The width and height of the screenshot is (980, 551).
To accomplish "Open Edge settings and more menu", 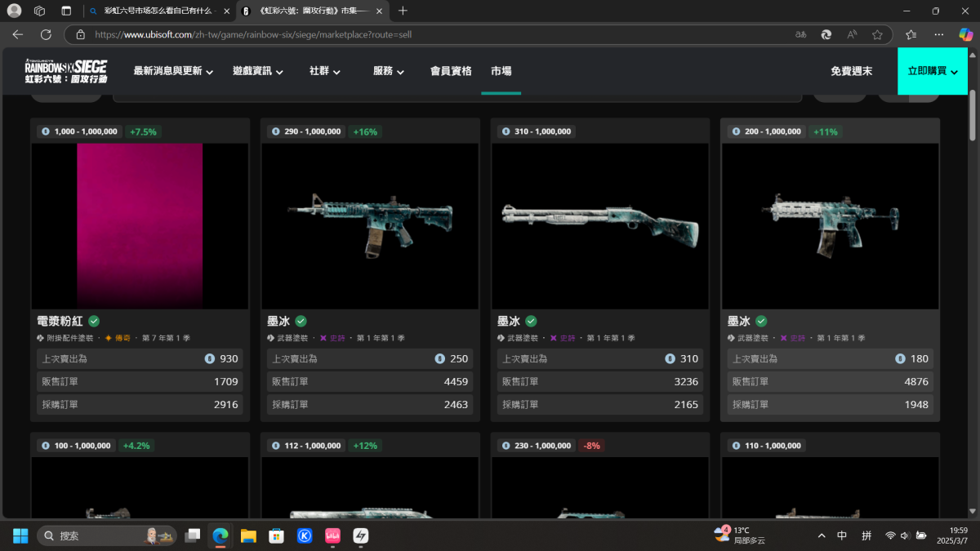I will coord(939,35).
